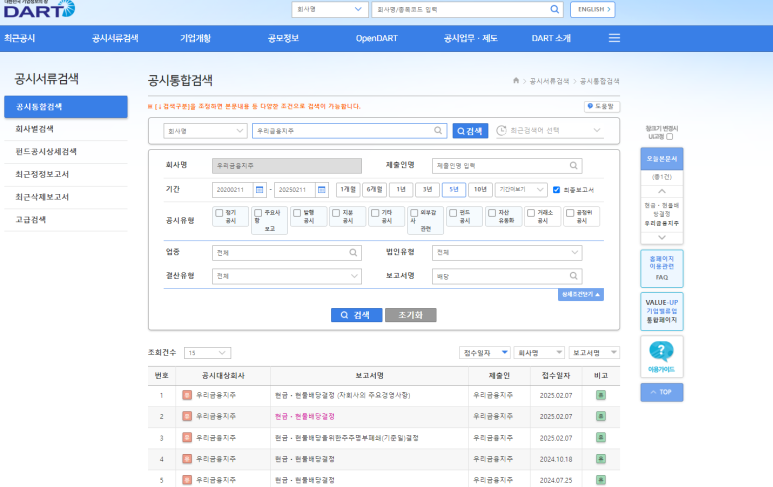Click the red company icon in row 1
This screenshot has width=773, height=487.
point(187,395)
